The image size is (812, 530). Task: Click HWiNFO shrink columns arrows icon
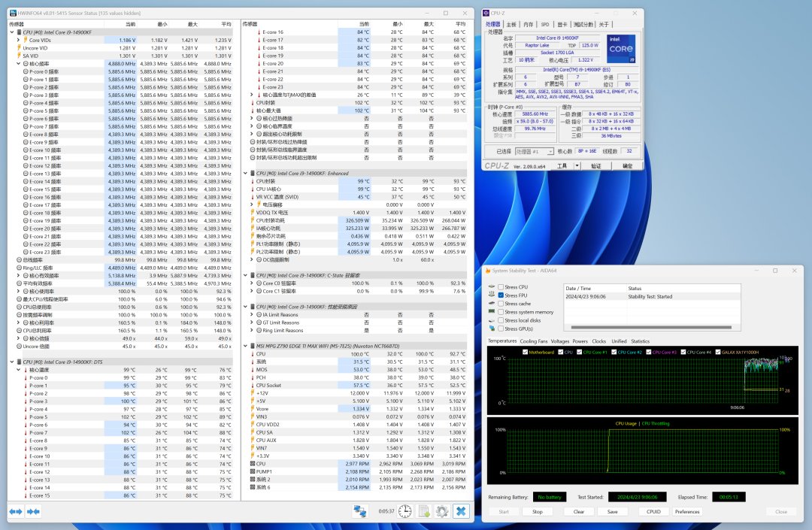coord(33,511)
